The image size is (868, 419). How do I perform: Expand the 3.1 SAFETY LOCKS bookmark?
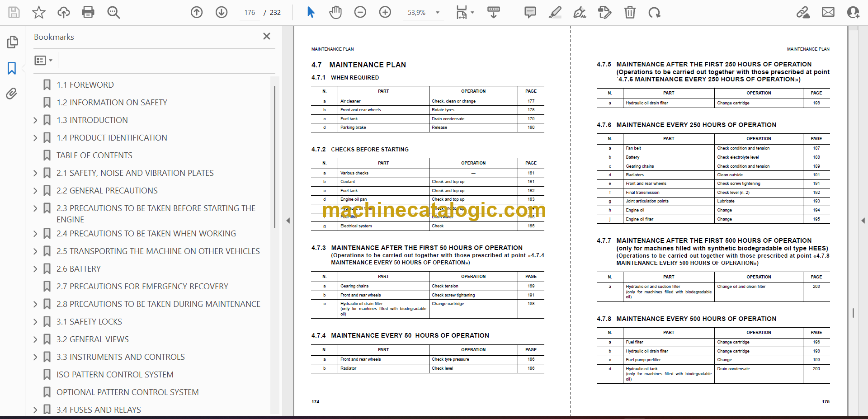tap(35, 322)
